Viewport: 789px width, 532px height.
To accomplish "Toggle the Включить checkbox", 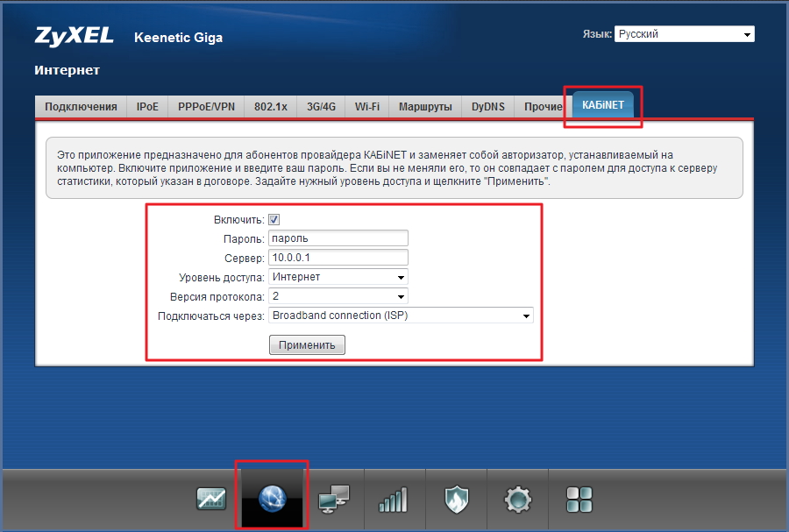I will [274, 220].
